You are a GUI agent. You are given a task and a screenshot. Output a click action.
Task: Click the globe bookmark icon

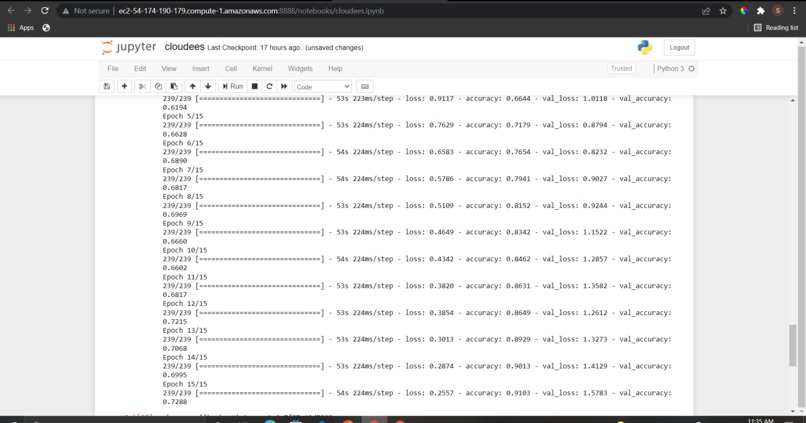[46, 28]
